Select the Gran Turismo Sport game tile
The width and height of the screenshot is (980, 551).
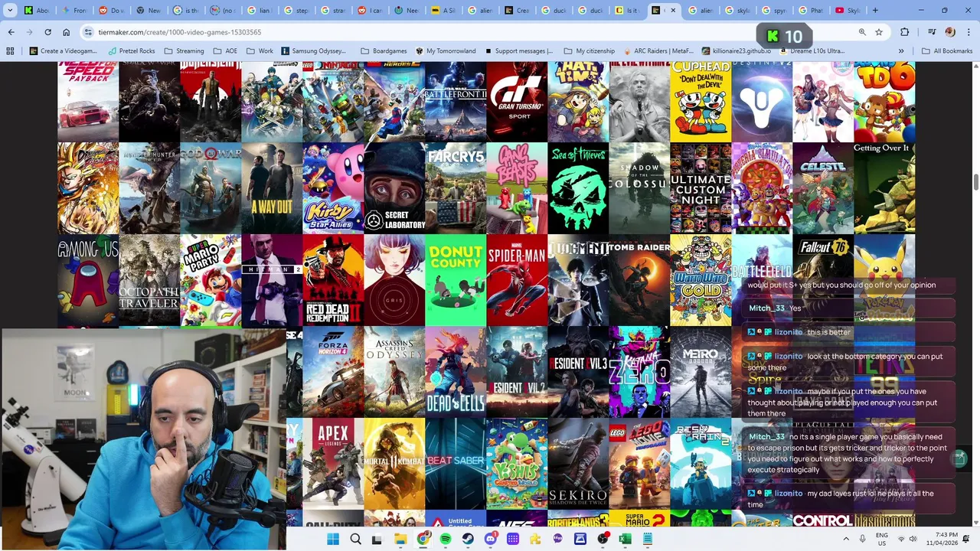(517, 101)
